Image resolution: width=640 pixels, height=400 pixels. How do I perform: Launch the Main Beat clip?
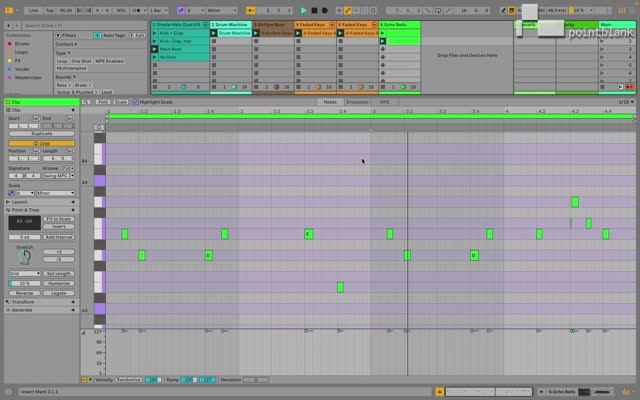(155, 49)
